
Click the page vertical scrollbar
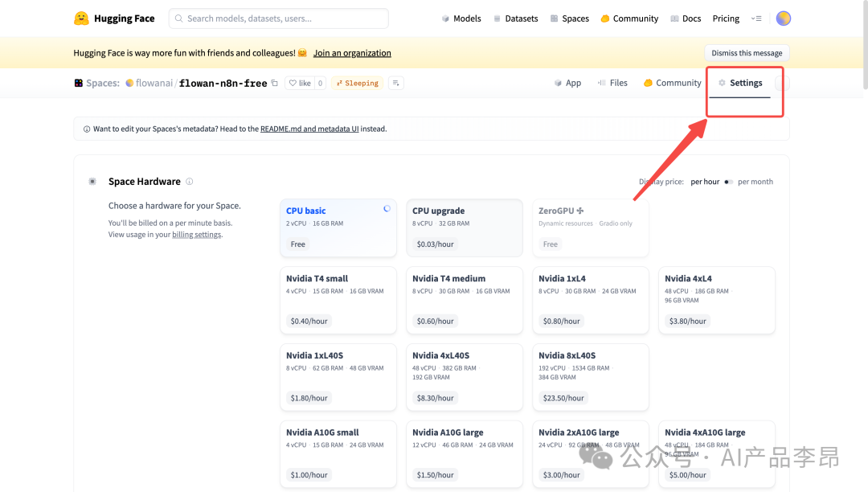(866, 45)
